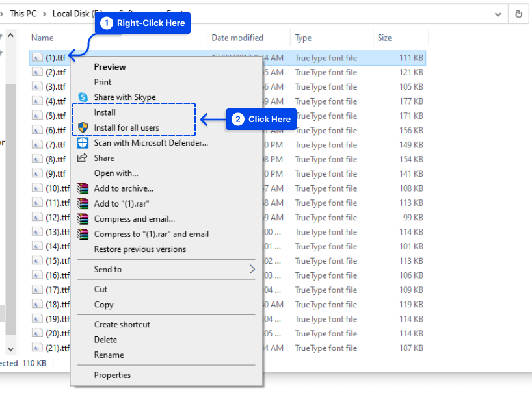Click TrueType font file type for (10).ttf

pos(326,188)
